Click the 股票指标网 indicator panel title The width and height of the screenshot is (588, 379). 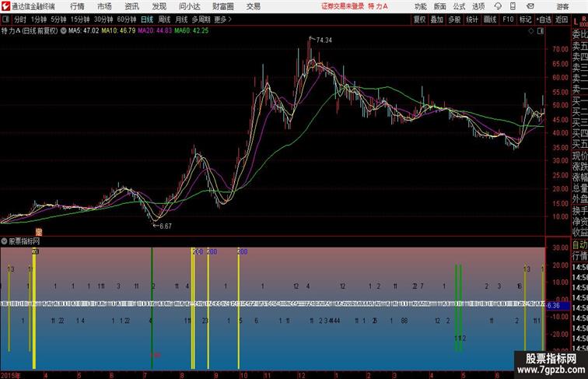[x=24, y=241]
